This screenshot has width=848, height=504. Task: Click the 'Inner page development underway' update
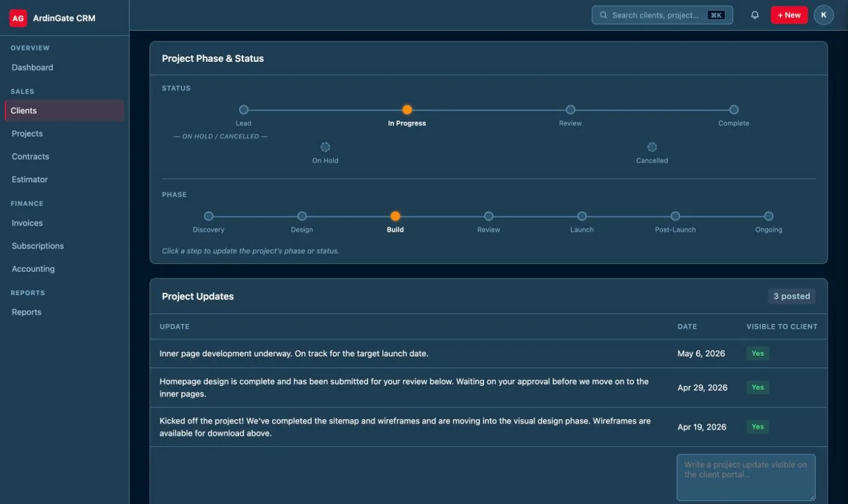coord(294,353)
